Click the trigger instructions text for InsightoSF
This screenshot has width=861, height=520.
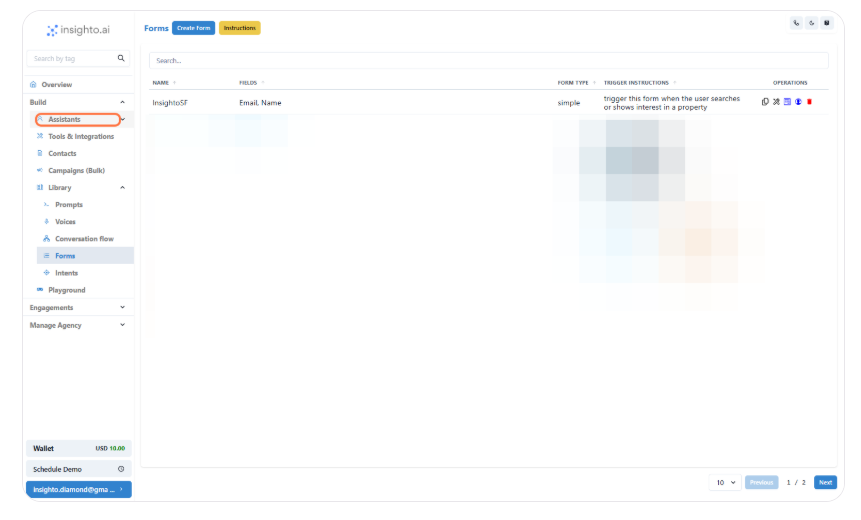pyautogui.click(x=672, y=103)
